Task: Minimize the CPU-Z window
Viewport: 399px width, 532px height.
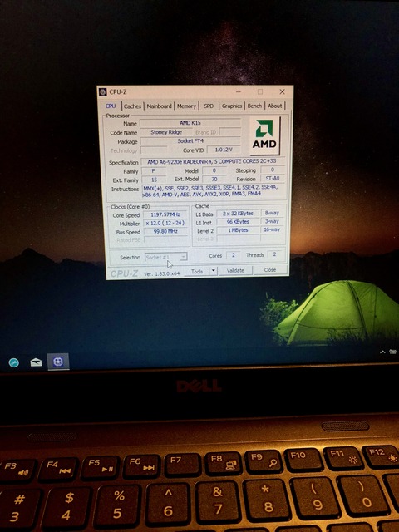Action: (x=239, y=91)
